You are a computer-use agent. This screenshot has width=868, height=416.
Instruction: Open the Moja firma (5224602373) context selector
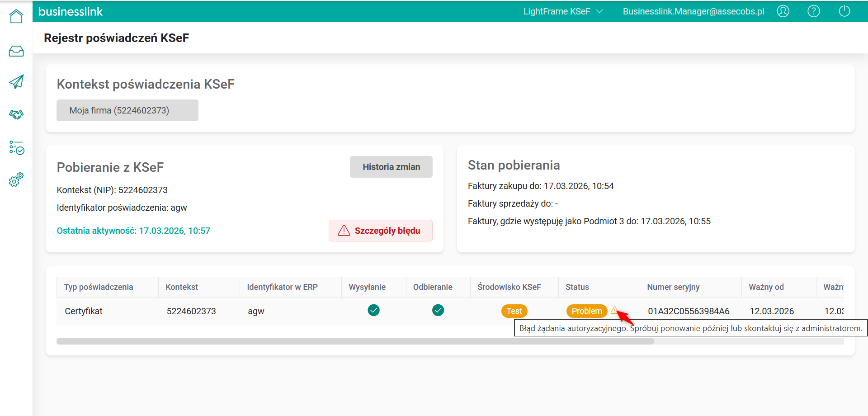[x=127, y=110]
